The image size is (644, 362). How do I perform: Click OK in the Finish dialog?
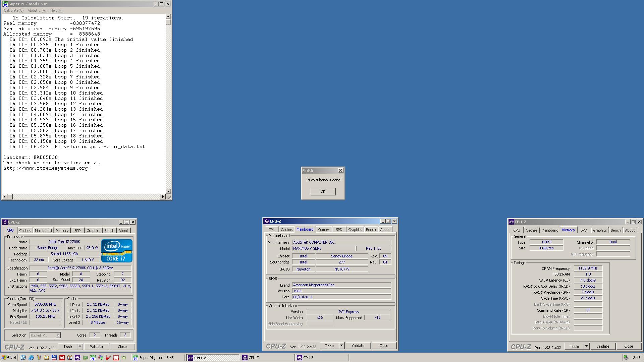[323, 191]
